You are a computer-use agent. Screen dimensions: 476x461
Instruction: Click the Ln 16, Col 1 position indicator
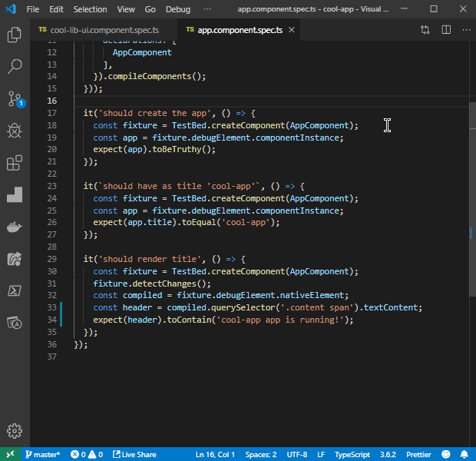click(216, 454)
